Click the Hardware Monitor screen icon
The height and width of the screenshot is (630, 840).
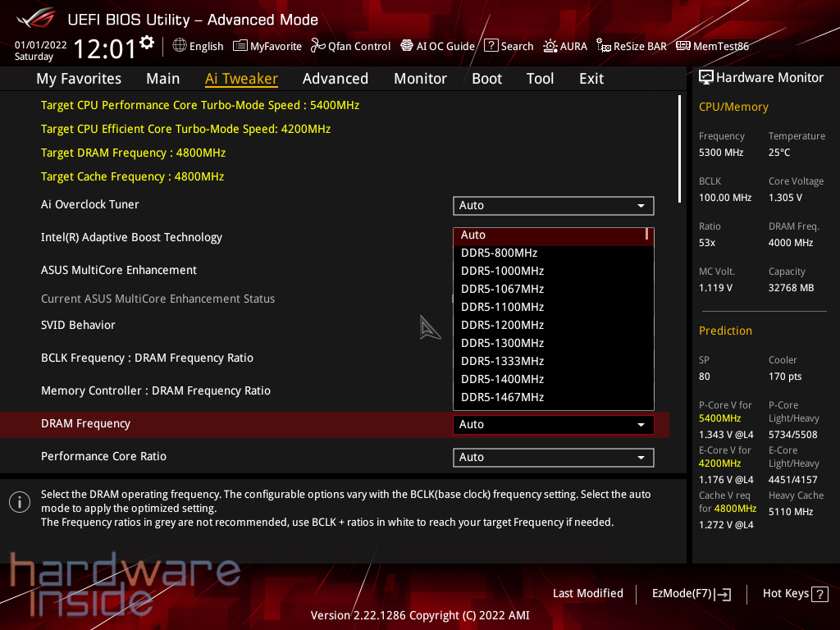pyautogui.click(x=706, y=78)
